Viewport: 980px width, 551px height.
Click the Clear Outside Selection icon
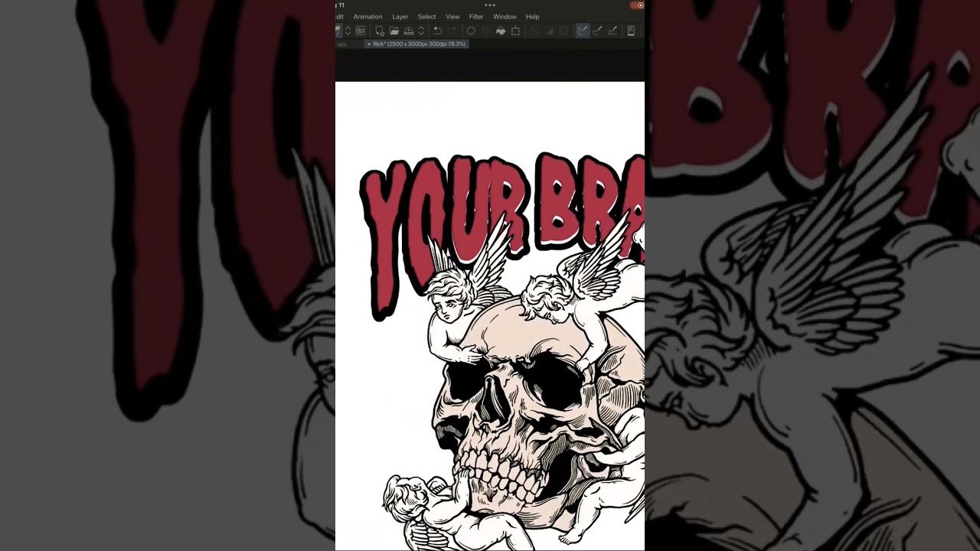coord(485,31)
